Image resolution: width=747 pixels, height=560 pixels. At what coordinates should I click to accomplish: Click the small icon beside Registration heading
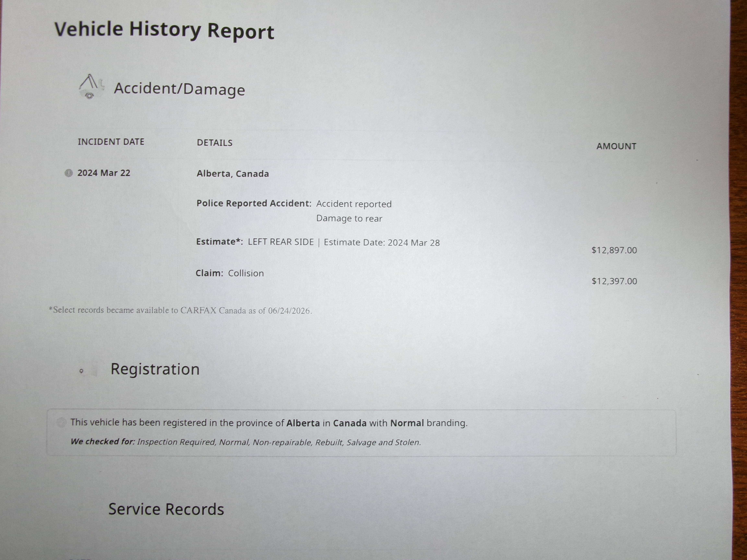[x=81, y=371]
